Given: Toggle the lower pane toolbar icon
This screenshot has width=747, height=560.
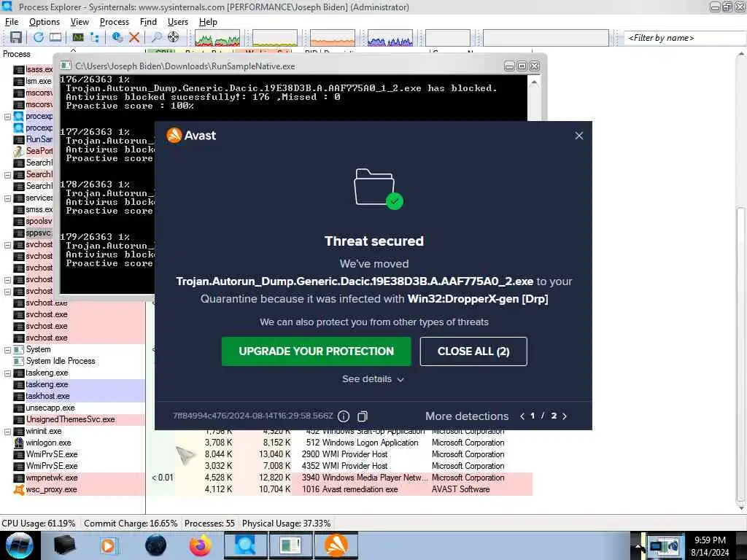Looking at the screenshot, I should click(x=55, y=37).
